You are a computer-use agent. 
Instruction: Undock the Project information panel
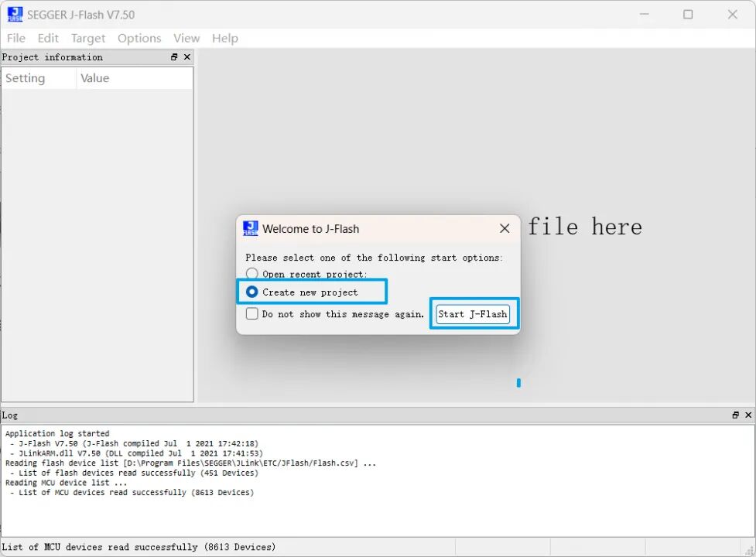pyautogui.click(x=174, y=57)
